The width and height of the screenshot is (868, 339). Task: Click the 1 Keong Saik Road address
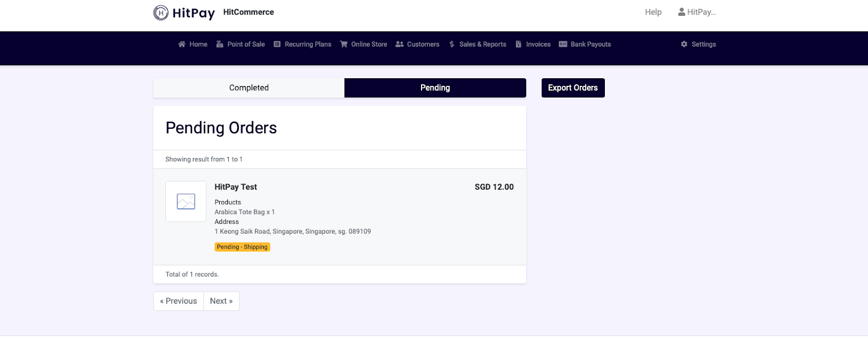click(293, 231)
